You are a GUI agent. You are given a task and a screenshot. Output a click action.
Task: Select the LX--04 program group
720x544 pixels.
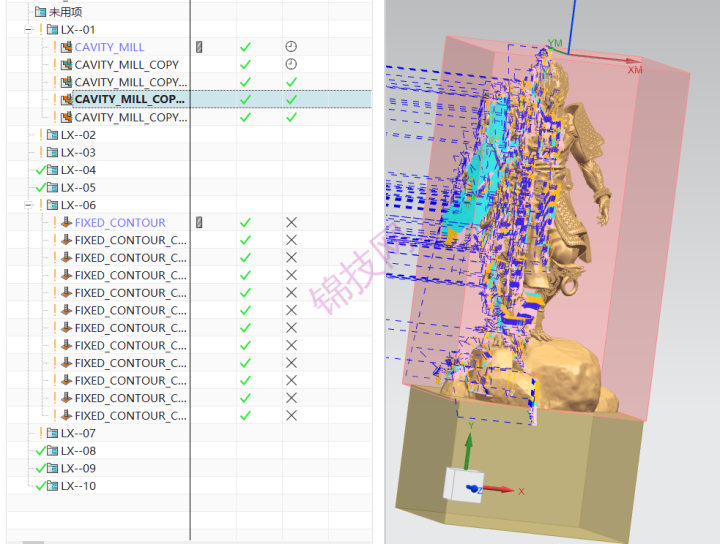pyautogui.click(x=78, y=170)
